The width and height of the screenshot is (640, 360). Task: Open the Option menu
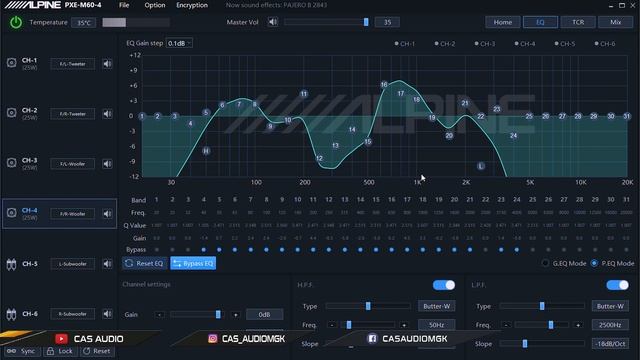tap(155, 5)
